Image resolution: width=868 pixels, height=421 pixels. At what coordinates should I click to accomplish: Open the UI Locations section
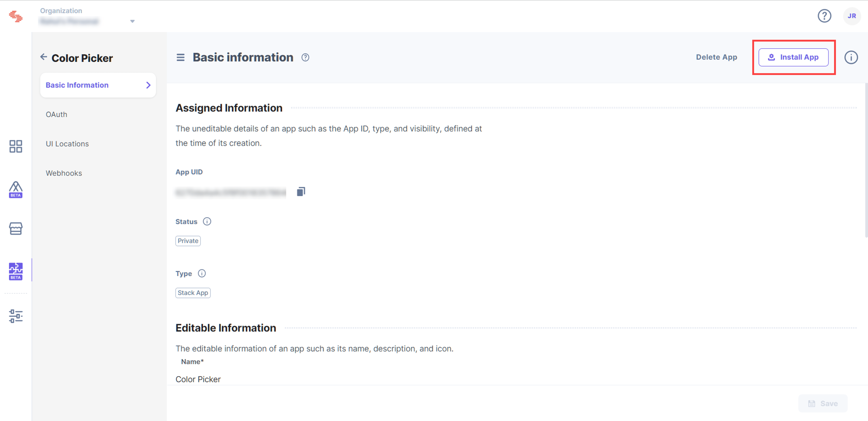click(67, 144)
